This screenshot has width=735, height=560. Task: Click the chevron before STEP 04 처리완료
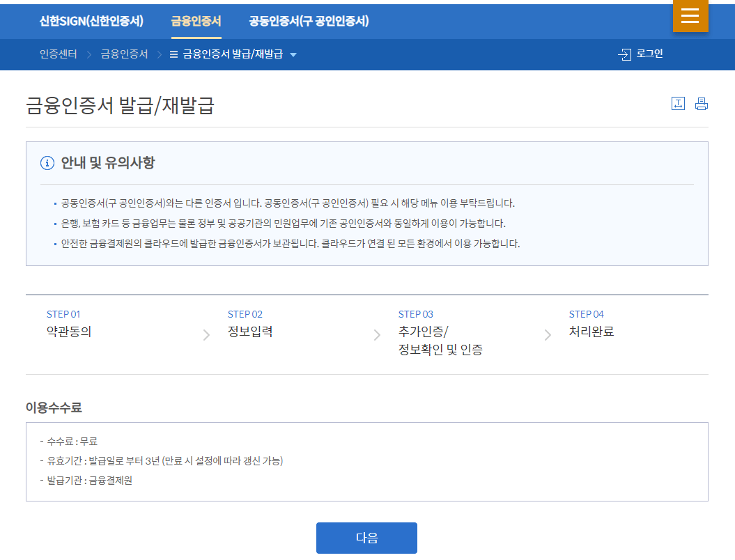tap(548, 334)
